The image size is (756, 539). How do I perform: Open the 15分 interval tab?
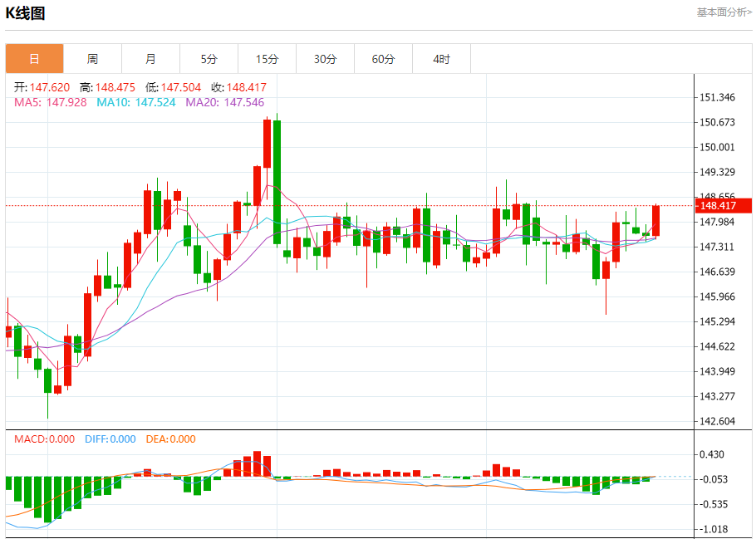[x=268, y=59]
